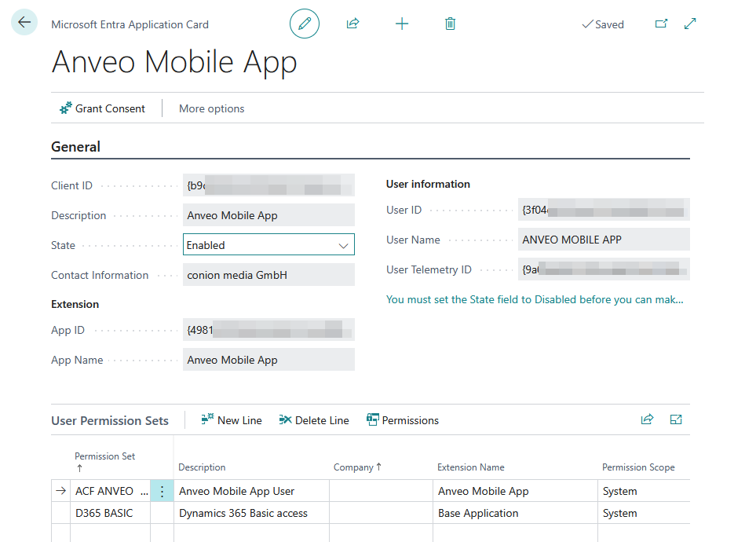This screenshot has height=542, width=756.
Task: Click the row selector arrow for ACF ANVEO
Action: [x=60, y=491]
